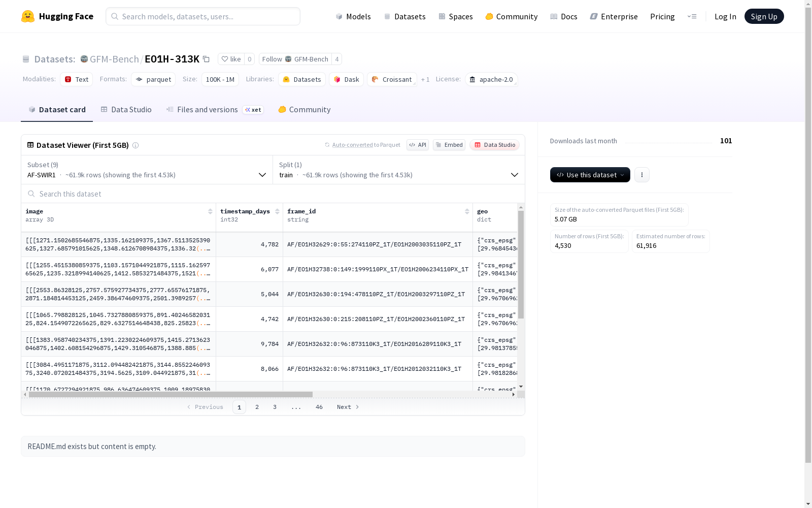
Task: Go to Datasets in the top navigation
Action: point(404,16)
